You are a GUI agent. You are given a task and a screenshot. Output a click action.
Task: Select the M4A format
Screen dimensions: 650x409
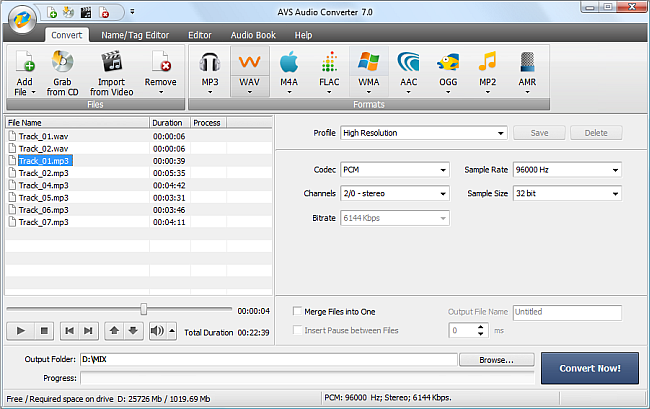[x=289, y=72]
